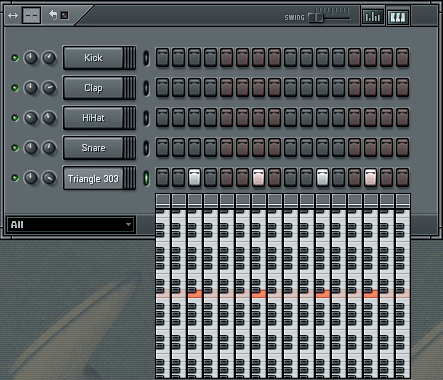The width and height of the screenshot is (443, 380).
Task: Mute the Kick channel green LED
Action: point(15,58)
